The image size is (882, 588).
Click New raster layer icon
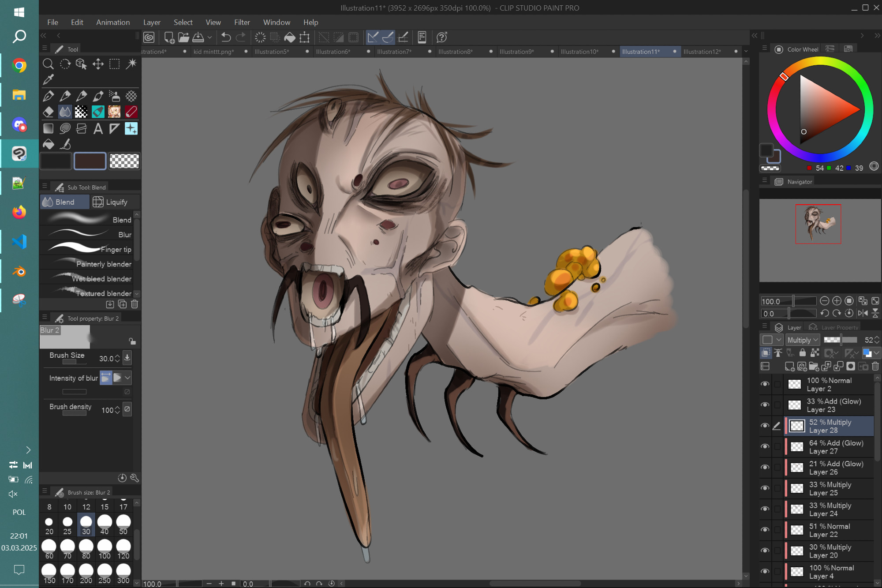click(x=790, y=366)
